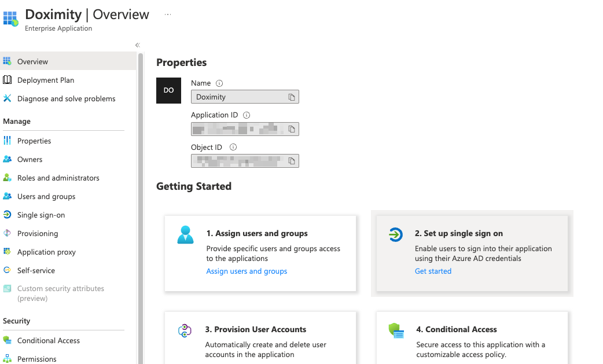Click the Getting Started heading
The width and height of the screenshot is (603, 364).
pos(194,186)
